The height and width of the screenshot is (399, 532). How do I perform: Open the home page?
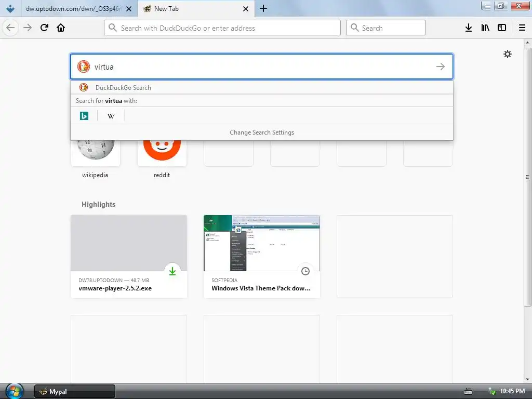61,28
